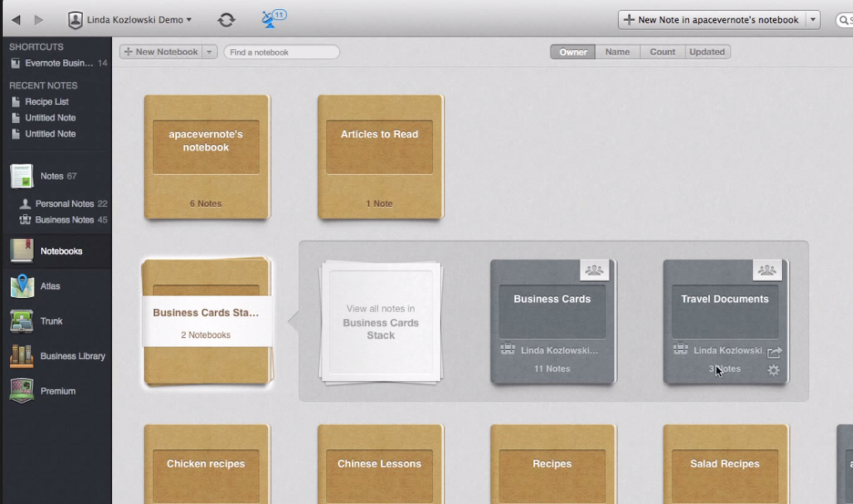Open the Premium icon
Screen dimensions: 853x504
[x=22, y=391]
